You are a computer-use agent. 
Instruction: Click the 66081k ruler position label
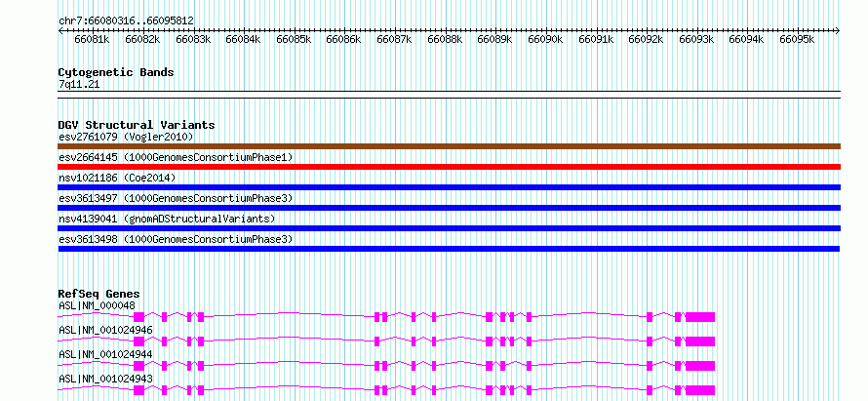coord(92,39)
